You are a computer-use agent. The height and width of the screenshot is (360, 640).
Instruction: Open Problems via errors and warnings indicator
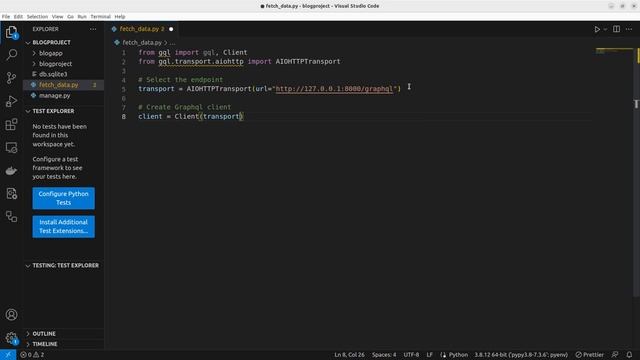tap(32, 355)
